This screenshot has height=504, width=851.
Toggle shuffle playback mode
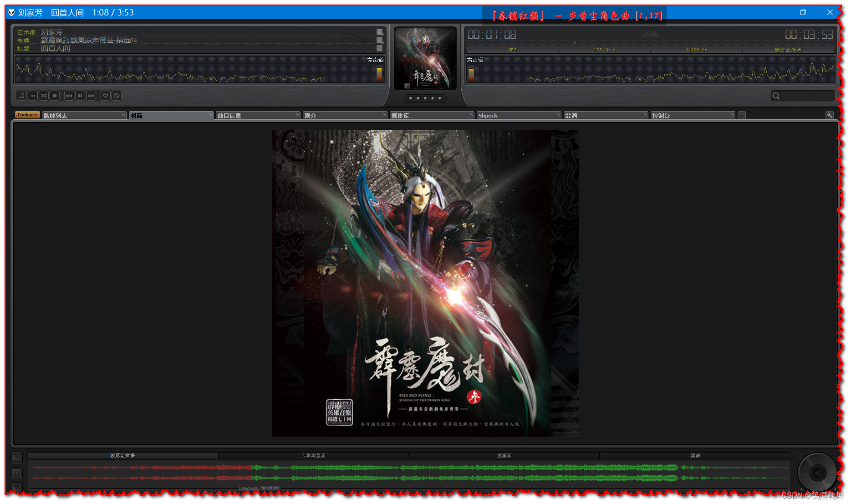(44, 96)
